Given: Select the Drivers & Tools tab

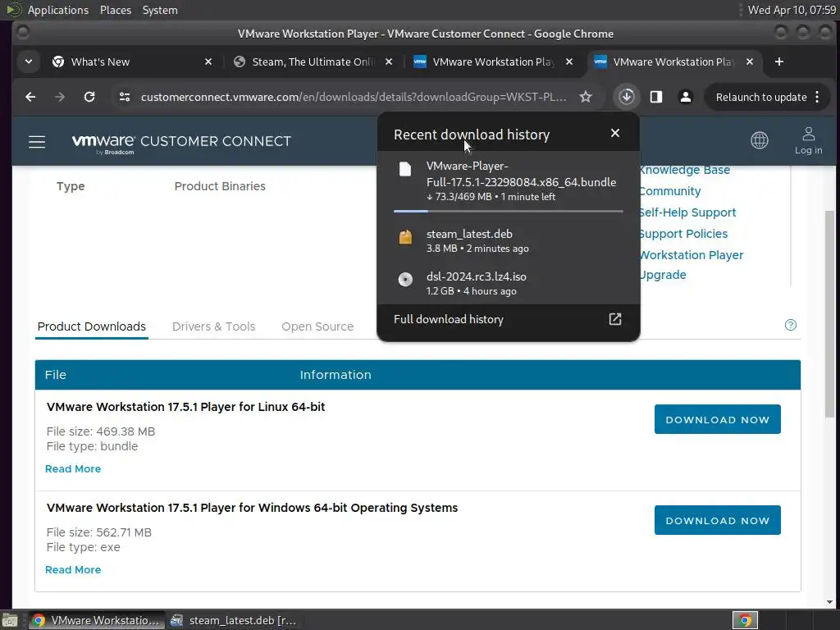Looking at the screenshot, I should [x=214, y=326].
